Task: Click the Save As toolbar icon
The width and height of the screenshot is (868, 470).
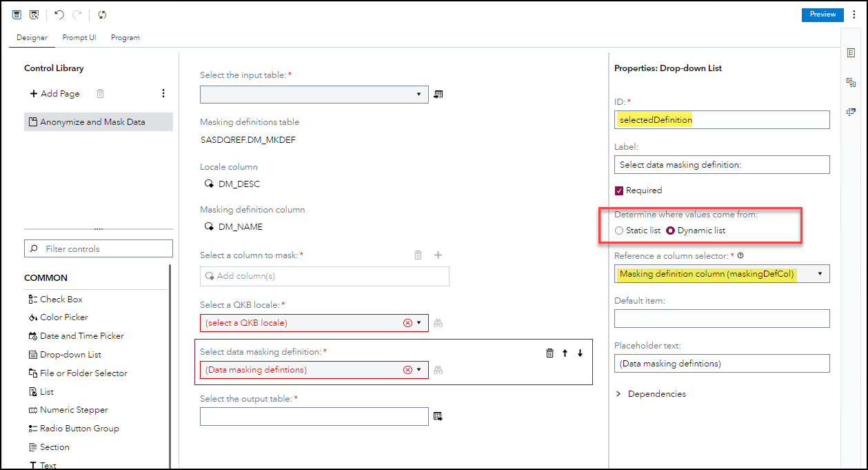Action: 33,14
